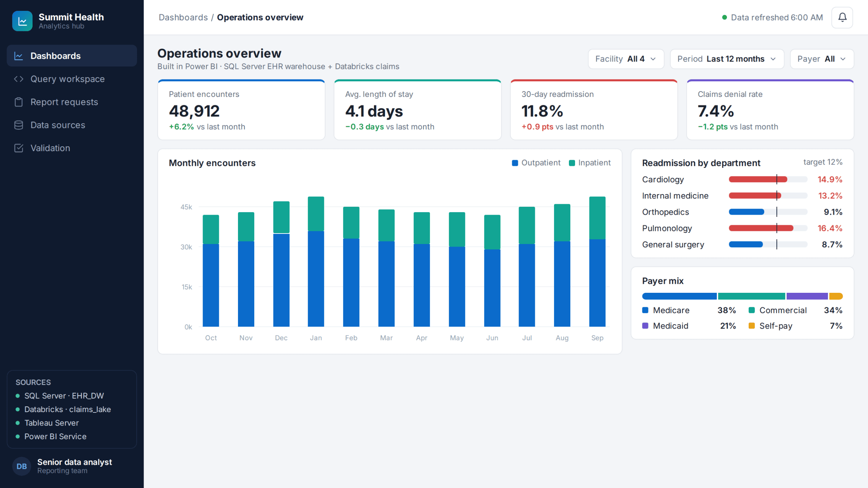Viewport: 868px width, 488px height.
Task: Click the Summit Health logo icon
Action: pyautogui.click(x=22, y=21)
